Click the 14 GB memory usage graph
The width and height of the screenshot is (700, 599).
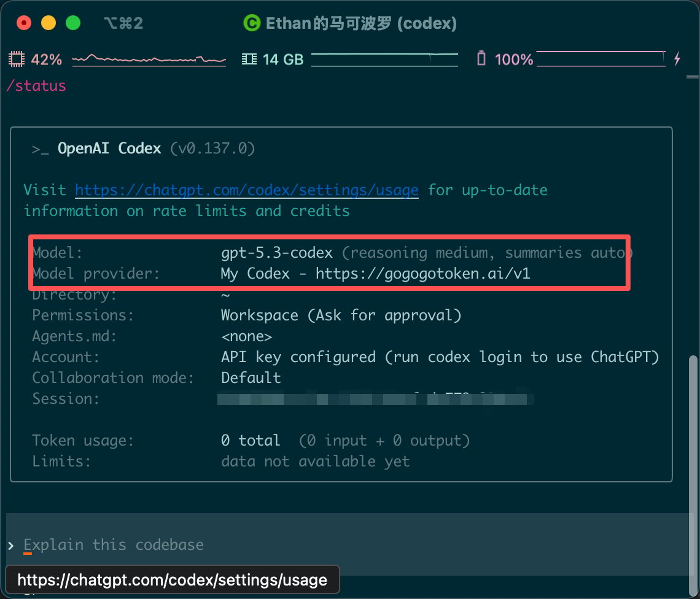click(x=384, y=60)
